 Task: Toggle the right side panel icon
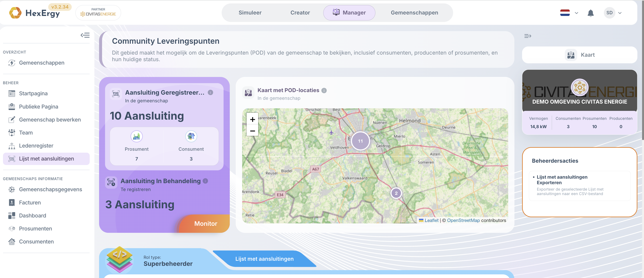pyautogui.click(x=527, y=36)
